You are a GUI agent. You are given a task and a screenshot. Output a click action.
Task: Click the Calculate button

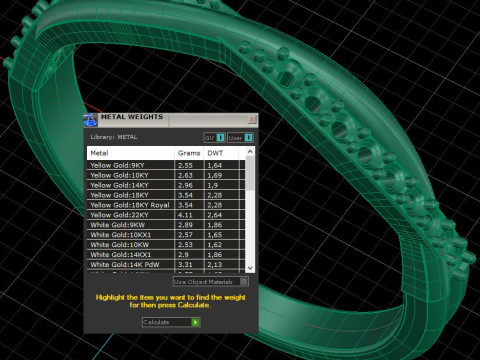click(171, 322)
